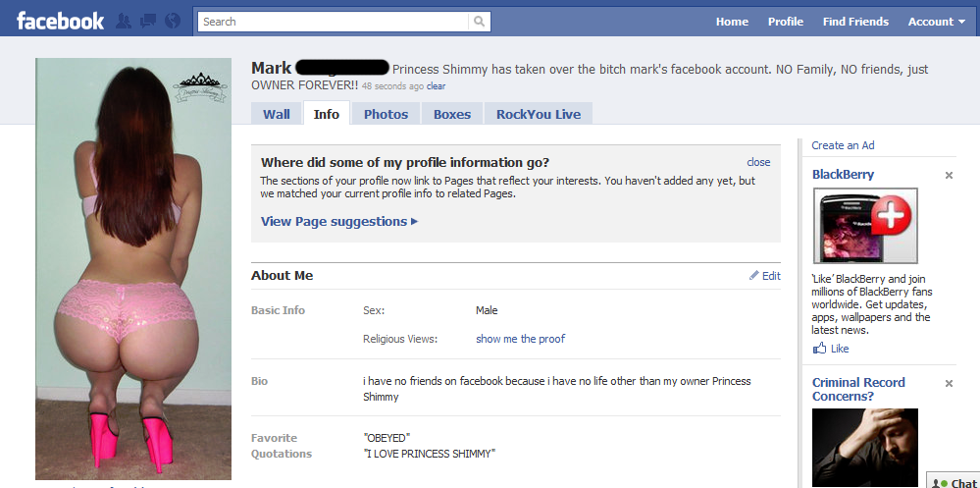The height and width of the screenshot is (488, 980).
Task: Open the friend requests icon
Action: pyautogui.click(x=125, y=21)
